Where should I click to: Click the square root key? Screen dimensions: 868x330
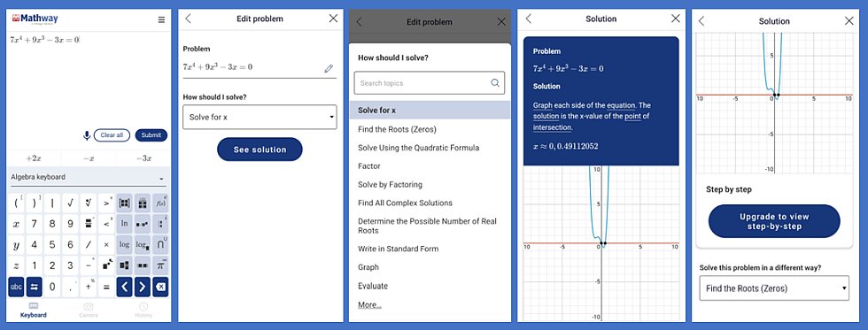point(70,203)
